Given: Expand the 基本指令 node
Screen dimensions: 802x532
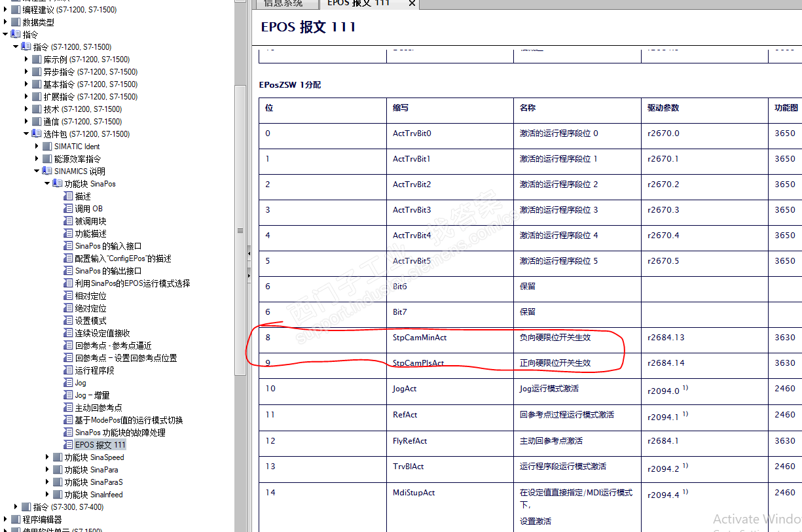Looking at the screenshot, I should 26,84.
